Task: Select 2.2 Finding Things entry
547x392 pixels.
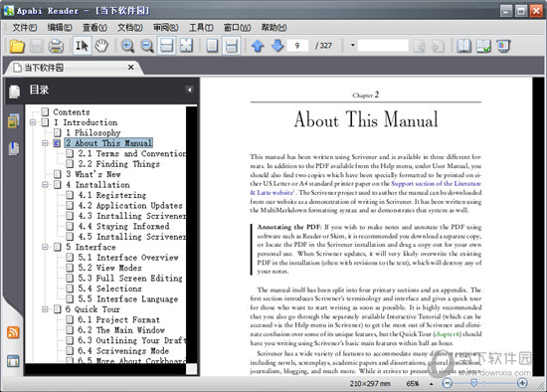Action: pyautogui.click(x=118, y=164)
